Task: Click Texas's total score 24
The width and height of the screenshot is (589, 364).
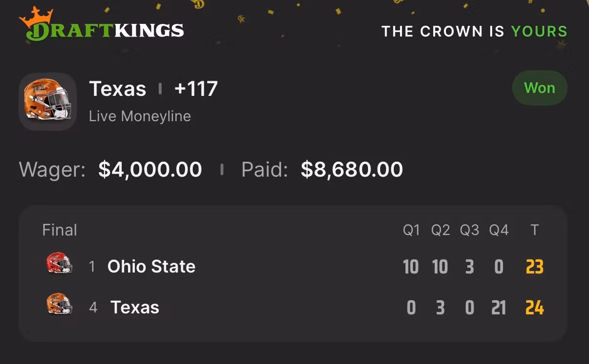Action: coord(534,308)
